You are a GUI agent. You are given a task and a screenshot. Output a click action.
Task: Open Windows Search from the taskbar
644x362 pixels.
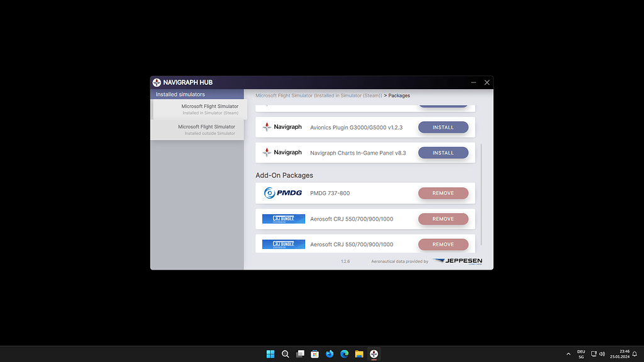pos(286,354)
